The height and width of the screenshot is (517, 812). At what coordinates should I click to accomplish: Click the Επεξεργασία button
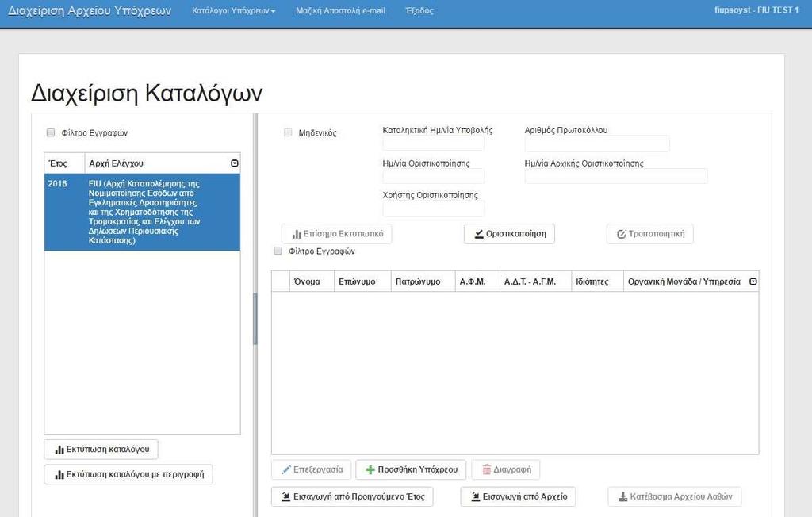point(311,469)
